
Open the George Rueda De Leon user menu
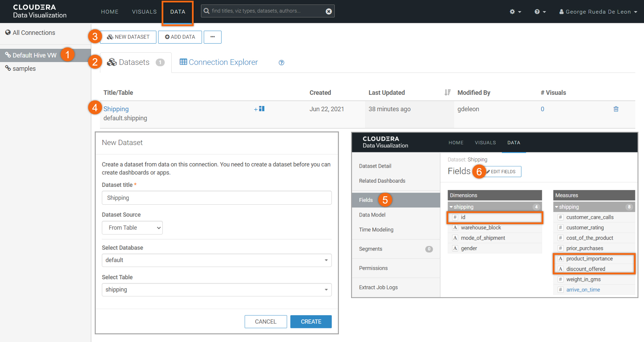click(x=598, y=12)
